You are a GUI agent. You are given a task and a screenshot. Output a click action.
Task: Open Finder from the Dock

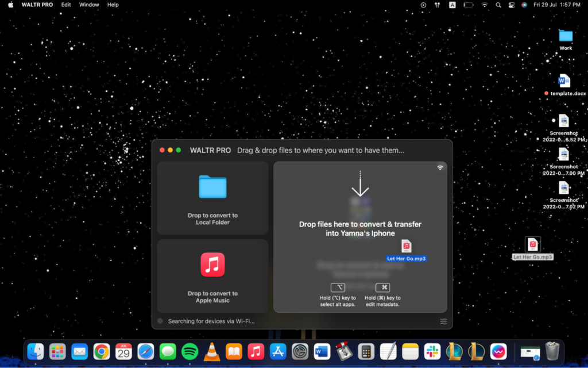point(36,352)
